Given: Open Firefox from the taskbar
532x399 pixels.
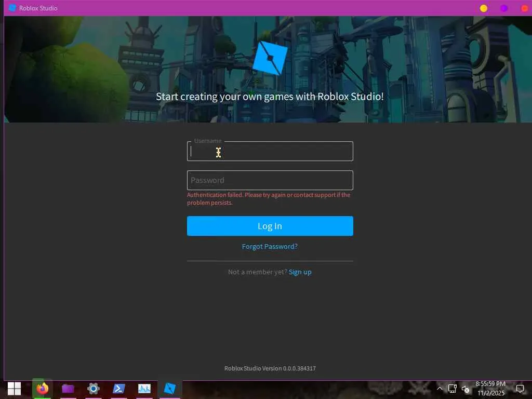Looking at the screenshot, I should pyautogui.click(x=43, y=389).
